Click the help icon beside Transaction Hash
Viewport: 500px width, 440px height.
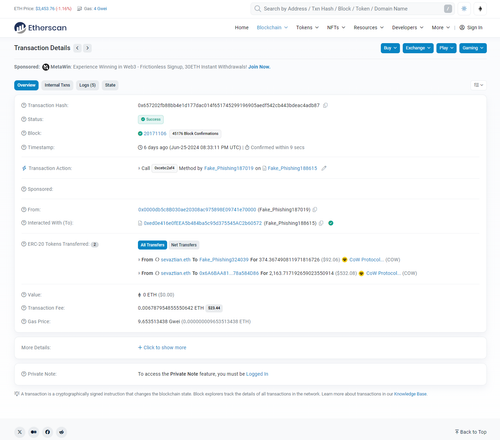pos(24,105)
